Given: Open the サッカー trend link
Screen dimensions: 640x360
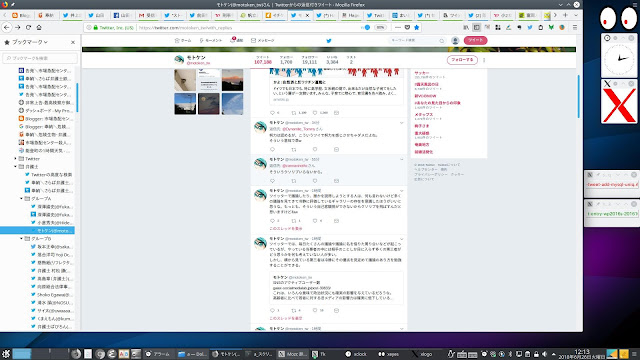Looking at the screenshot, I should (422, 73).
